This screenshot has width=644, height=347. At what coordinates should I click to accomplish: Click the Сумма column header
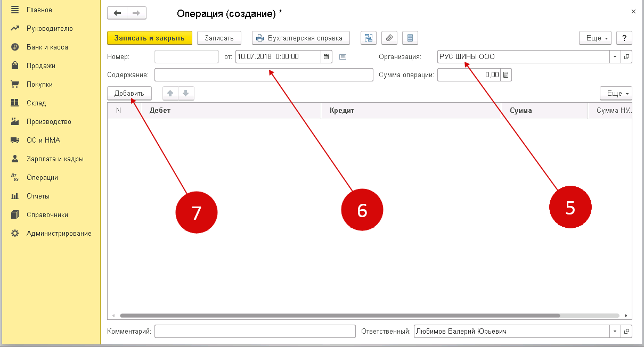point(544,111)
